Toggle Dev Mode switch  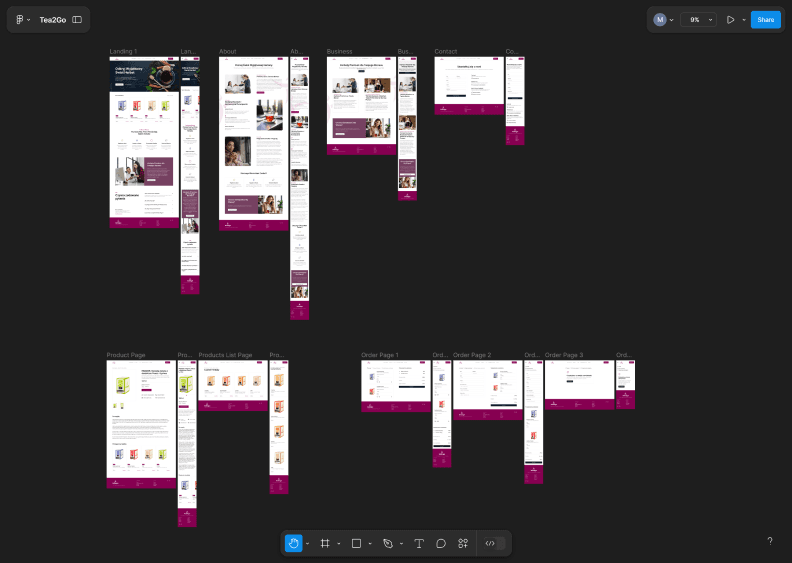pos(494,543)
